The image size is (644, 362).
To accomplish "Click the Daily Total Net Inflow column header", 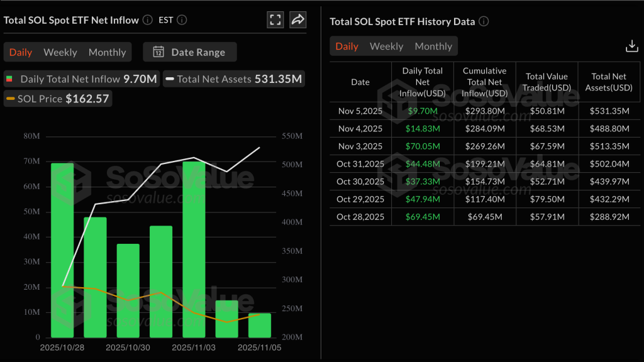I will click(x=422, y=82).
